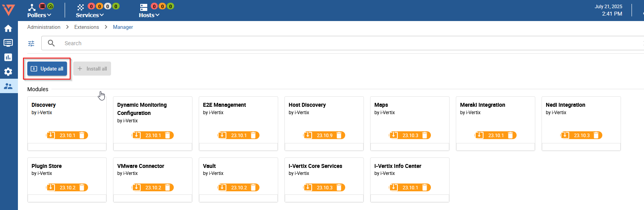Delete the Discovery module

[82, 135]
